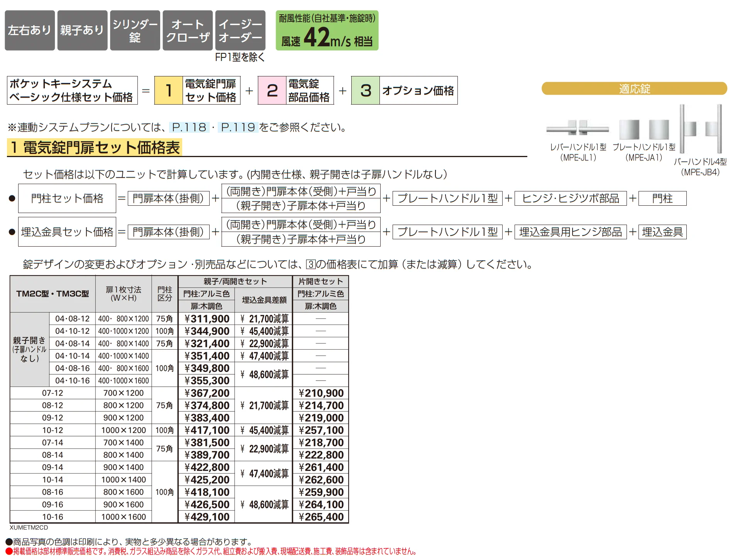Click the オプション価格 label
The height and width of the screenshot is (560, 735).
[418, 90]
